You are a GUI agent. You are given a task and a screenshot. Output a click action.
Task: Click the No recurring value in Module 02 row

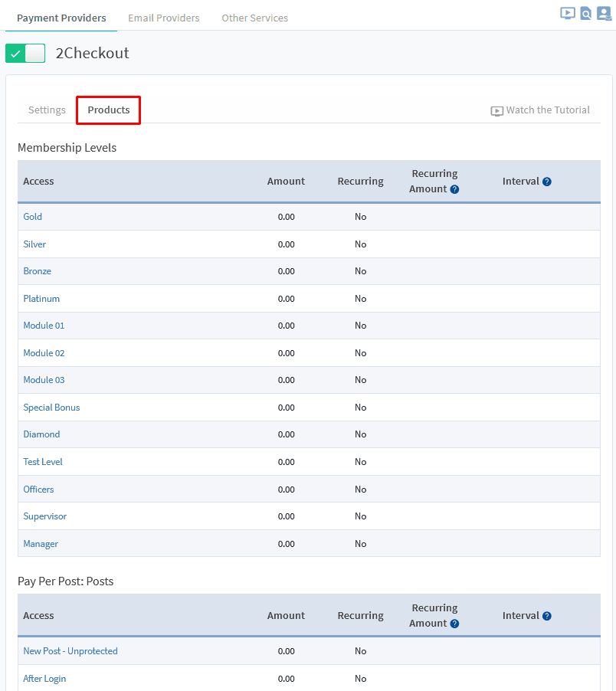coord(360,353)
